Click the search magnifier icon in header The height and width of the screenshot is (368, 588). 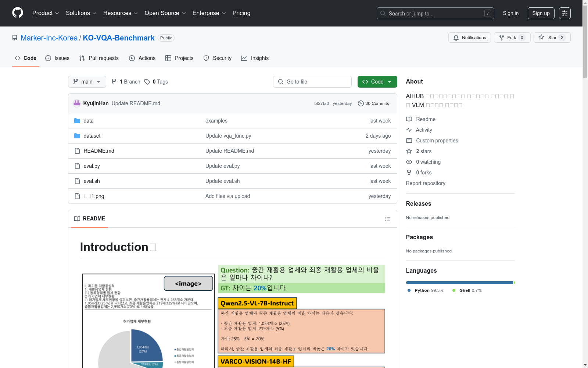click(x=383, y=13)
